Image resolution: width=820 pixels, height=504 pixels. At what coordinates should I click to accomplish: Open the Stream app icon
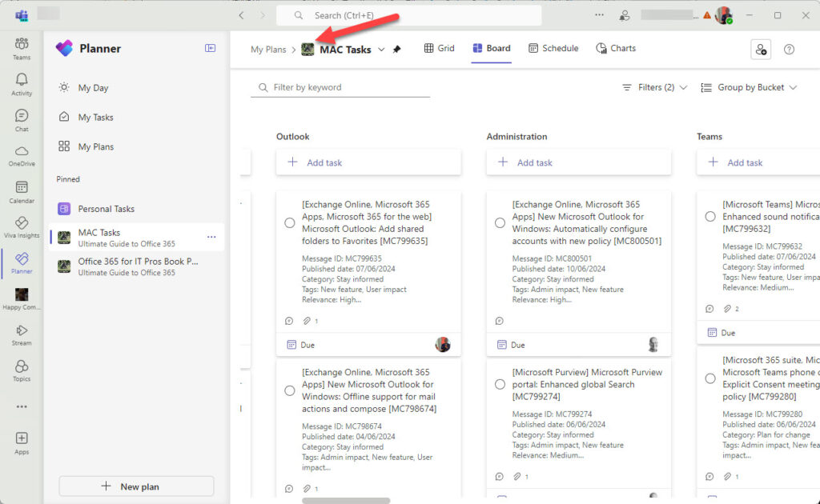22,335
